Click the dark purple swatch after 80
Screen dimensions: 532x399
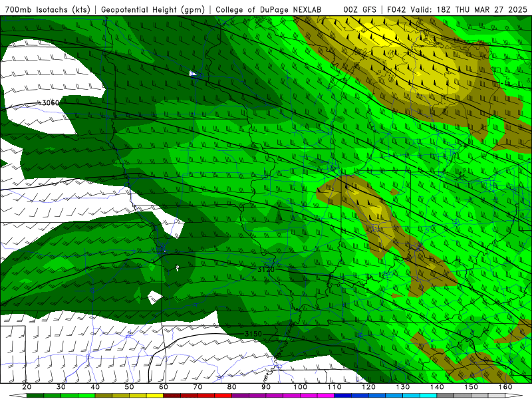click(240, 396)
